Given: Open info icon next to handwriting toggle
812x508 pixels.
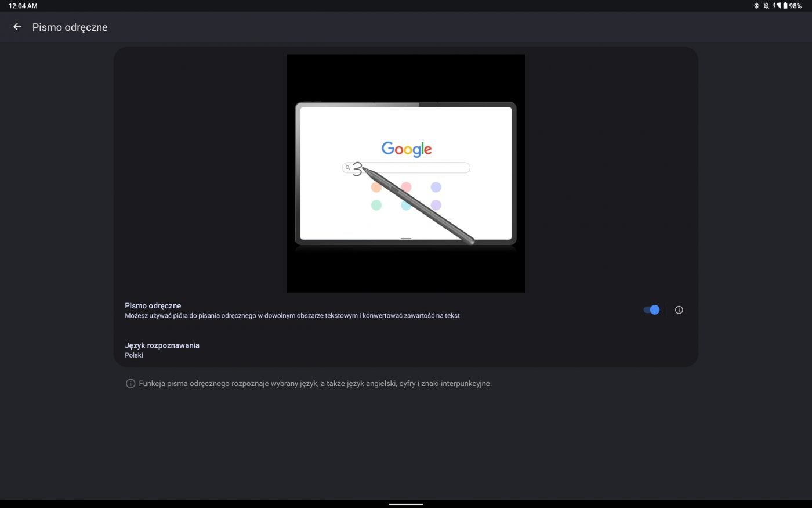Looking at the screenshot, I should pos(679,310).
